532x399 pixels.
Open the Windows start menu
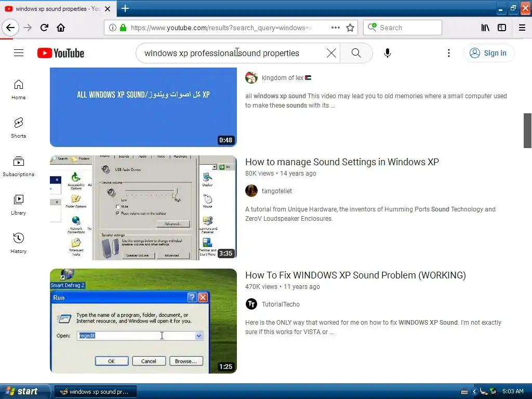tap(24, 391)
